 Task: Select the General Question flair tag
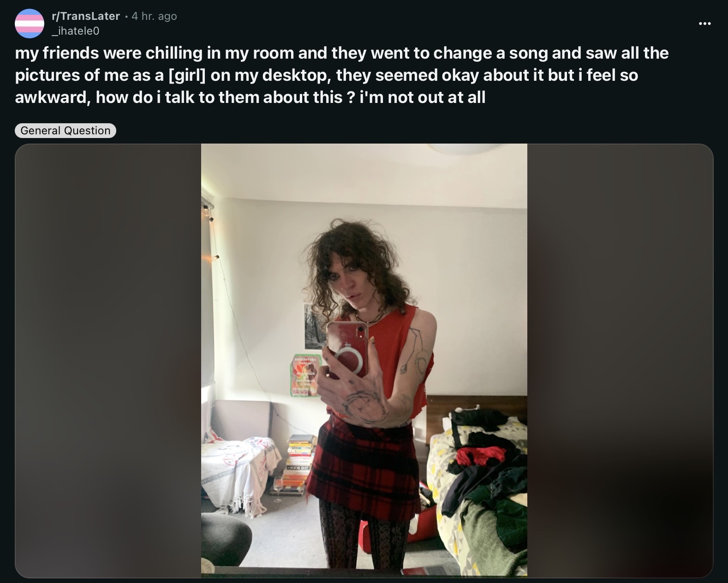pyautogui.click(x=66, y=131)
